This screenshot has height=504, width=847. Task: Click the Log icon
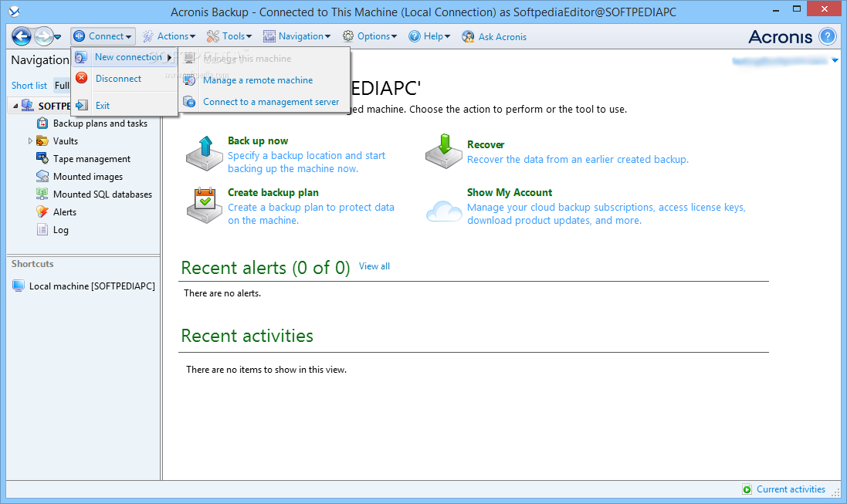coord(42,229)
